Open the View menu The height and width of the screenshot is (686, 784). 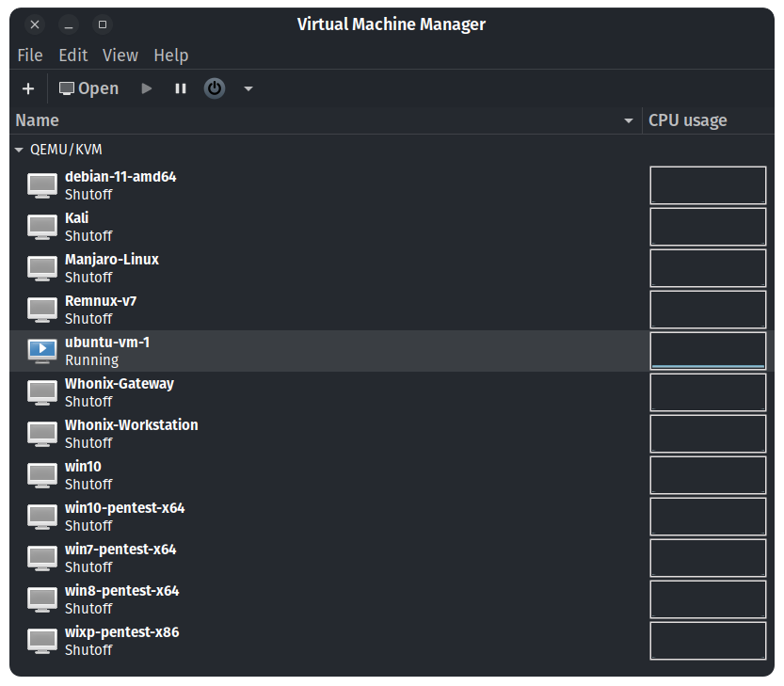pyautogui.click(x=120, y=55)
